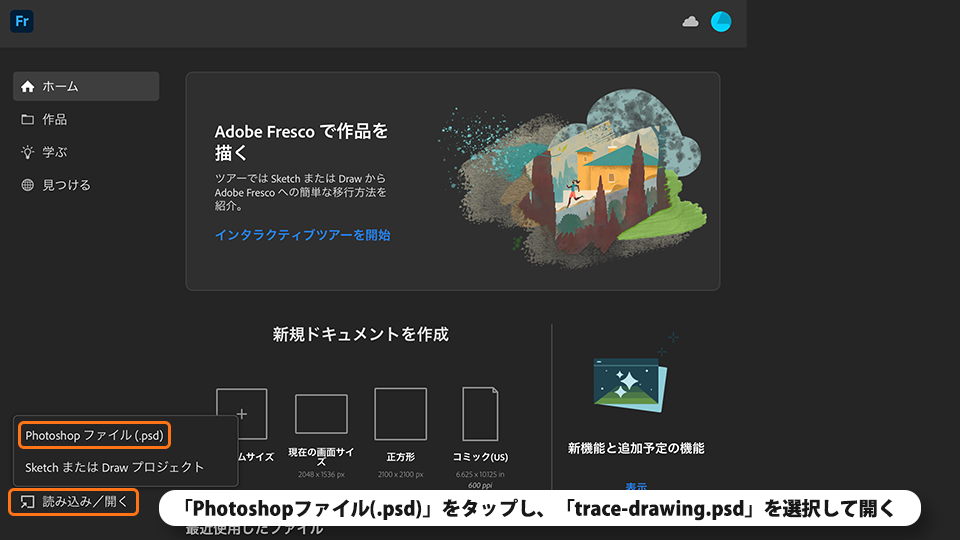This screenshot has width=960, height=540.
Task: Create a 正方形 document
Action: (400, 414)
